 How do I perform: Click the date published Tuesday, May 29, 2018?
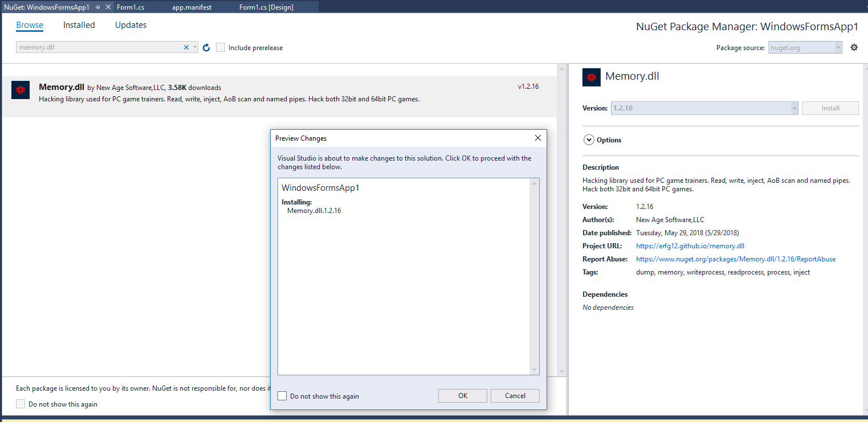[687, 233]
